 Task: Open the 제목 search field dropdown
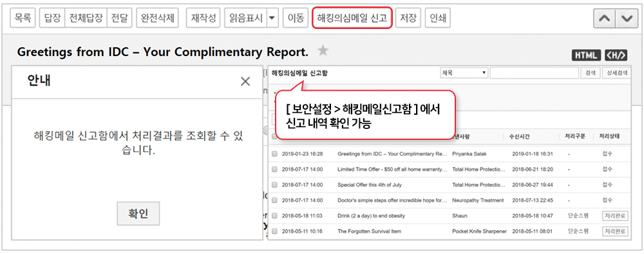pyautogui.click(x=464, y=73)
